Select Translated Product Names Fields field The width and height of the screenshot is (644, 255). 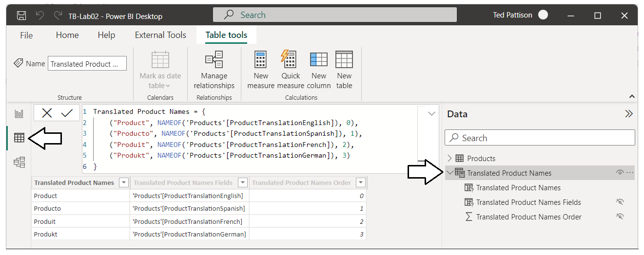528,202
